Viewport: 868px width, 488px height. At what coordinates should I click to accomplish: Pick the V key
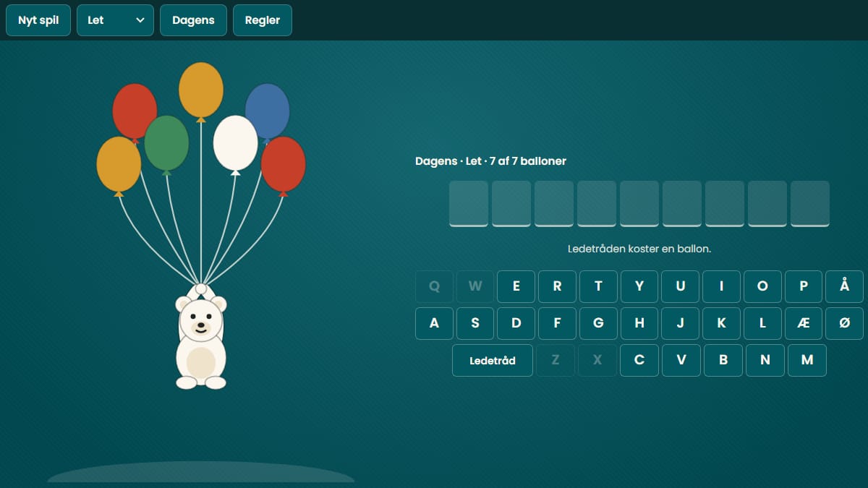pyautogui.click(x=681, y=360)
